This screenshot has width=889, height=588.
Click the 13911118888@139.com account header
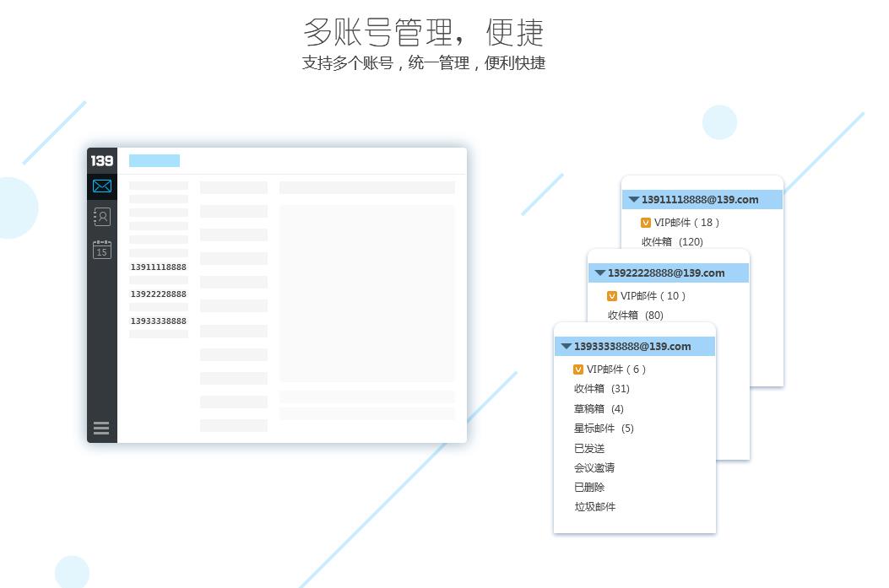[x=702, y=199]
